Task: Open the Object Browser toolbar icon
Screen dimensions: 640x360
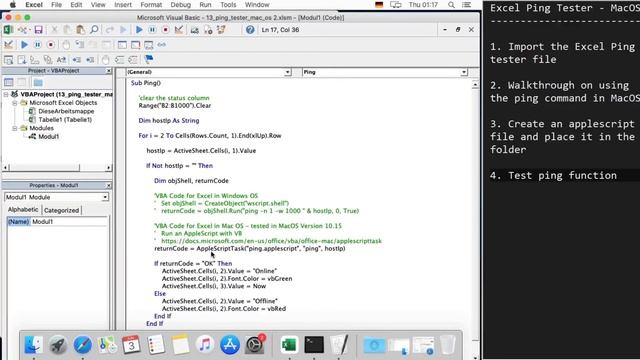Action: pyautogui.click(x=221, y=30)
